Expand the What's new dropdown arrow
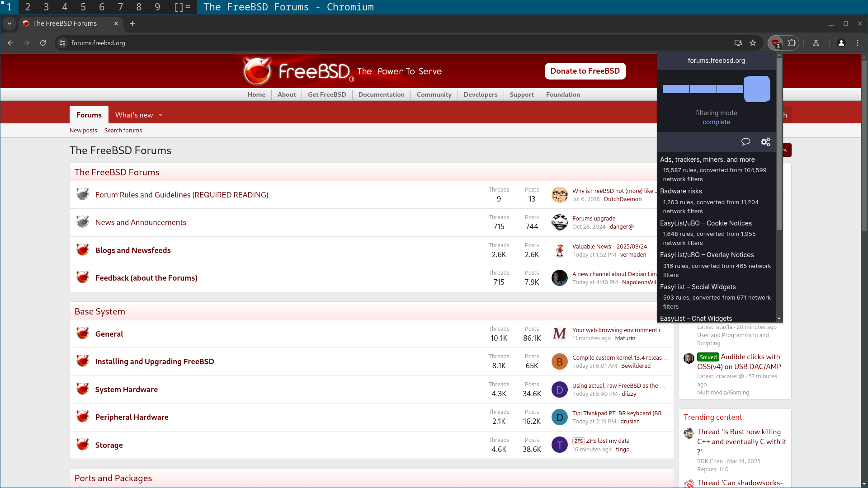The height and width of the screenshot is (488, 868). (160, 115)
